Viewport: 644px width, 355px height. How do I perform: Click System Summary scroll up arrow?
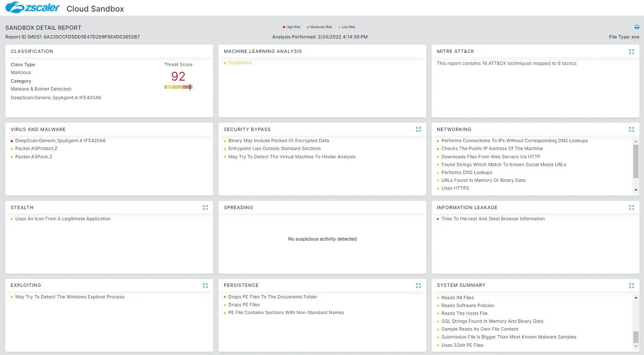636,298
